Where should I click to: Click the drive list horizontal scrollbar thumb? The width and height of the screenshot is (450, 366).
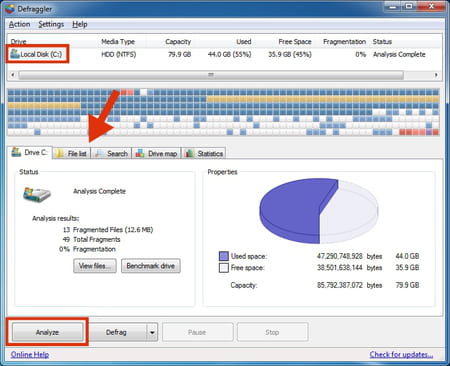(211, 75)
